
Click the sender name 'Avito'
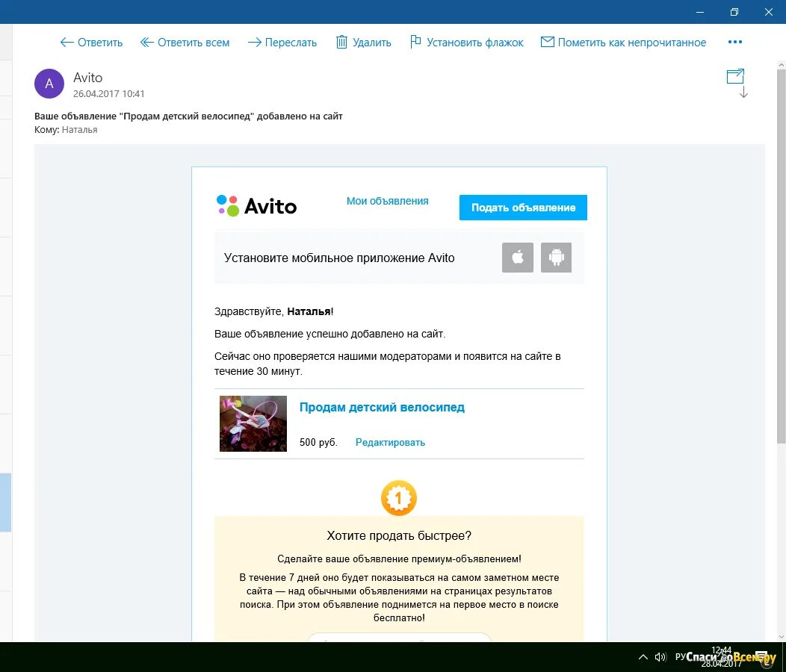[87, 78]
